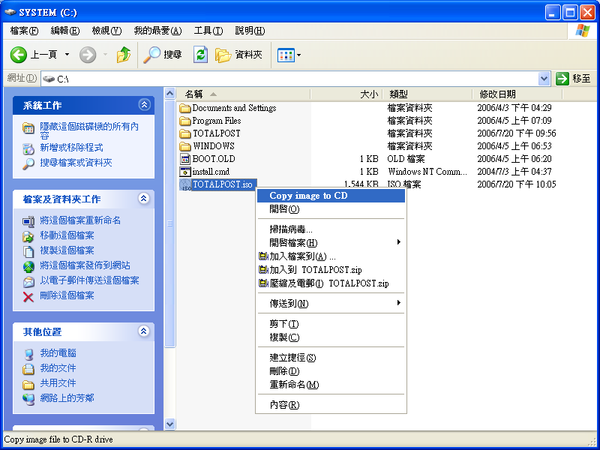Click the task pane scroll down arrow

pyautogui.click(x=170, y=424)
